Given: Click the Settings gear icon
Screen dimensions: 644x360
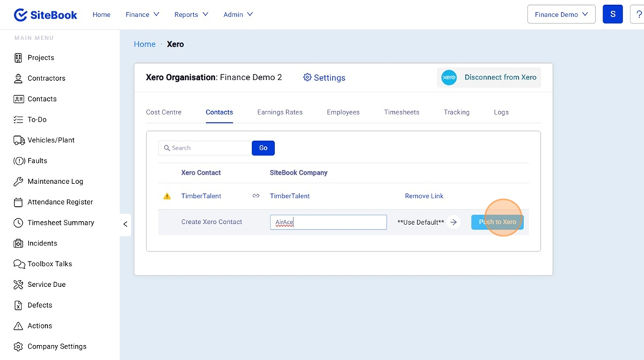Looking at the screenshot, I should [307, 77].
